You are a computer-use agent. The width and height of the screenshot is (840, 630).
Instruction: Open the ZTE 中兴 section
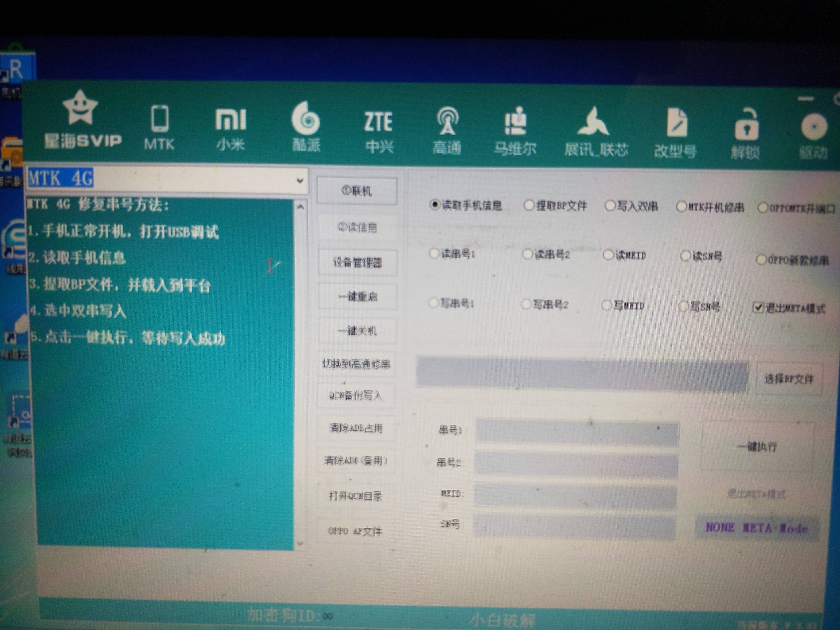click(x=379, y=132)
